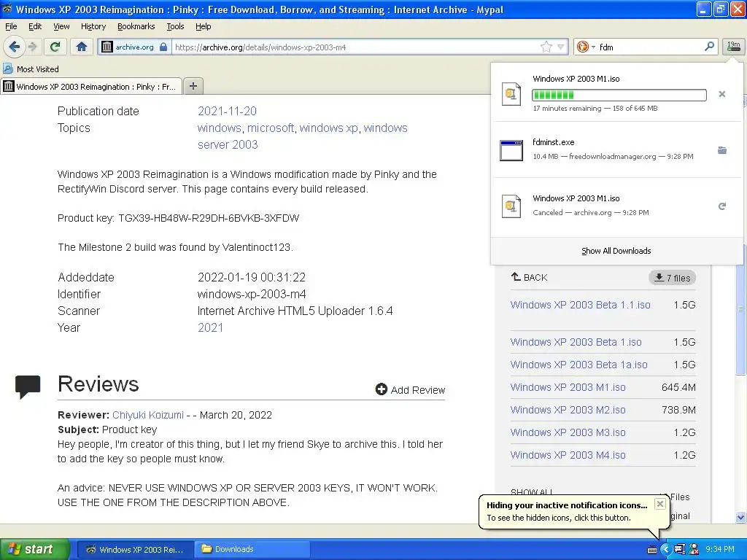Retry the canceled Windows XP 2003 M1.iso download
The image size is (747, 560).
(722, 206)
